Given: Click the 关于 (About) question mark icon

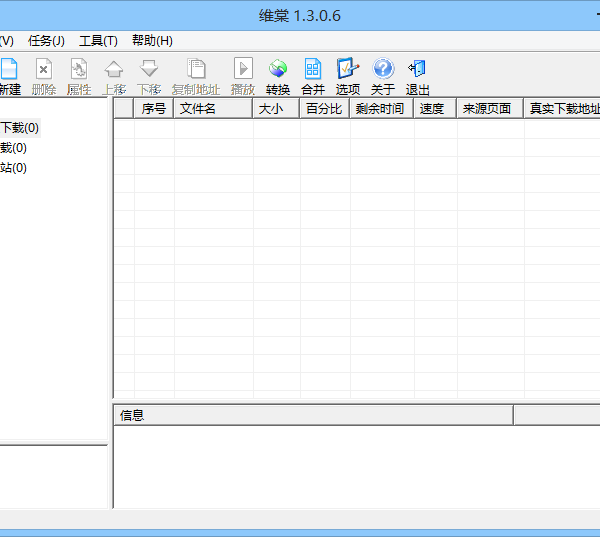Looking at the screenshot, I should pos(383,69).
